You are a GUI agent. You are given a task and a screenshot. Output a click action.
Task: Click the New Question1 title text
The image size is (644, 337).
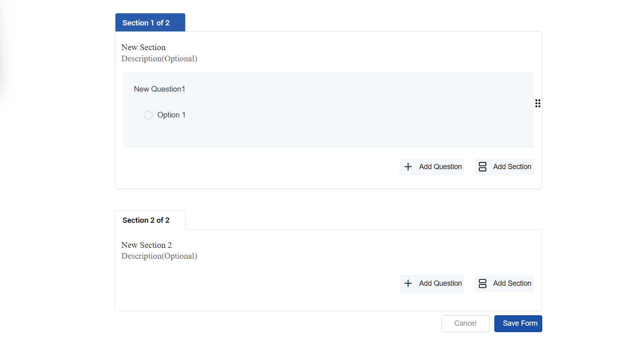pyautogui.click(x=159, y=89)
